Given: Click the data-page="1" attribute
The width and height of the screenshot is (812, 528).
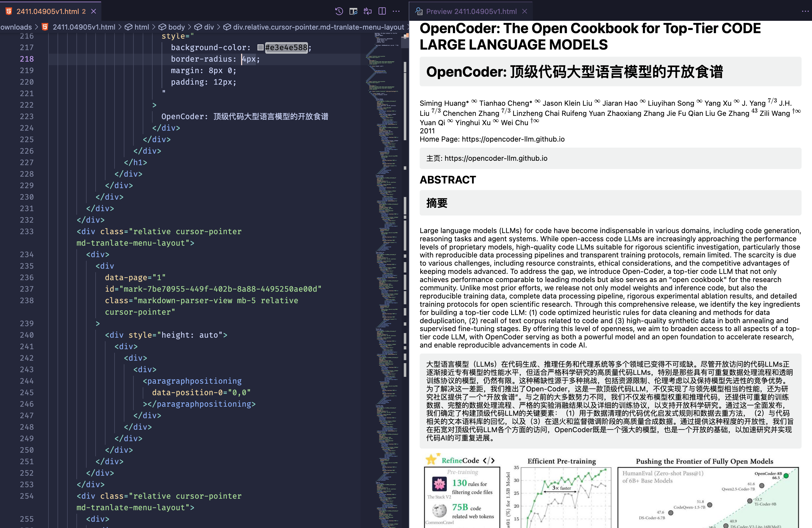Looking at the screenshot, I should [x=135, y=278].
